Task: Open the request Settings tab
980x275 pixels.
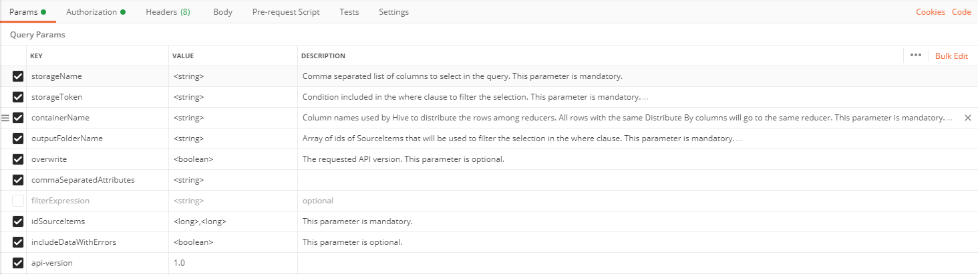Action: tap(393, 12)
